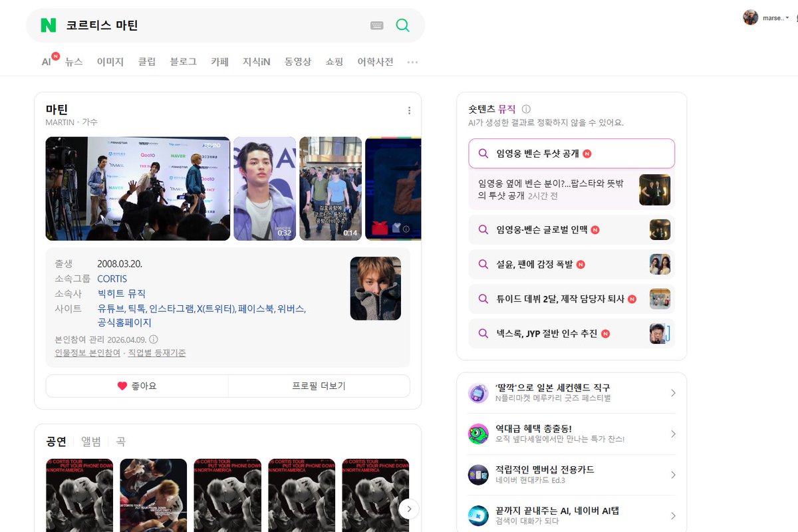The height and width of the screenshot is (532, 798).
Task: Click the green search magnifier icon
Action: pos(402,25)
